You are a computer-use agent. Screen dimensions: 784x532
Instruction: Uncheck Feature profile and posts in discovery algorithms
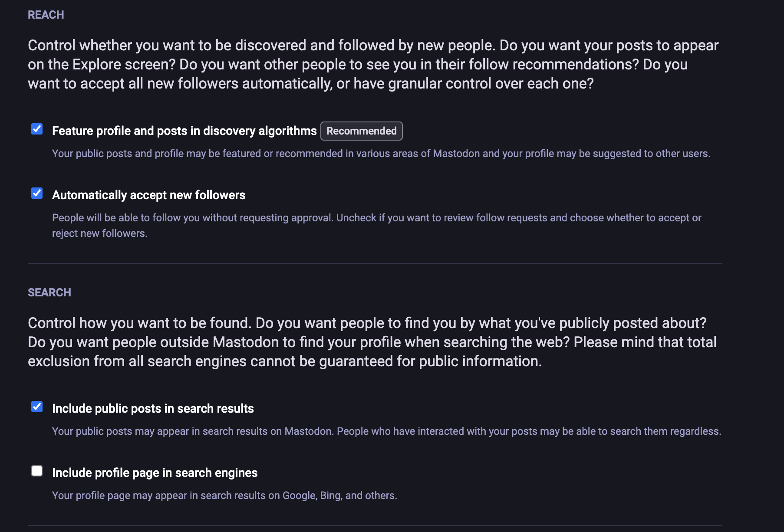tap(37, 129)
